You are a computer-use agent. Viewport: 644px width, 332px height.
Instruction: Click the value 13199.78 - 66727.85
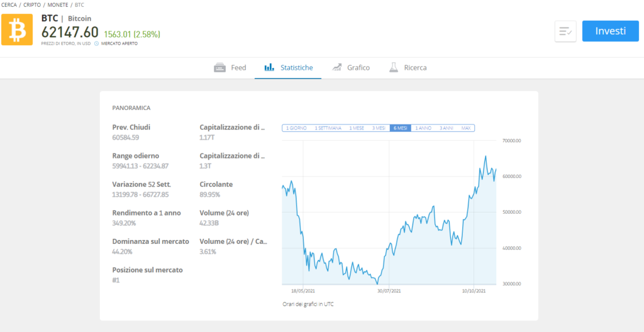(x=140, y=194)
